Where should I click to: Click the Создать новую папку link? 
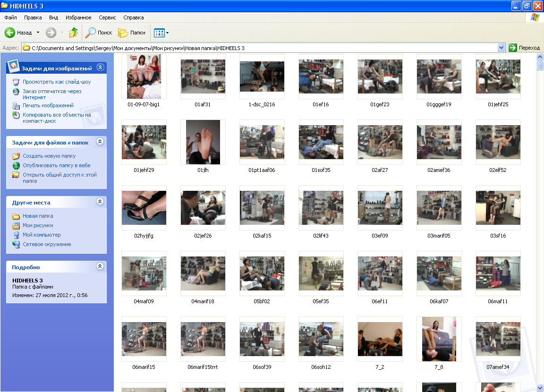pyautogui.click(x=49, y=156)
